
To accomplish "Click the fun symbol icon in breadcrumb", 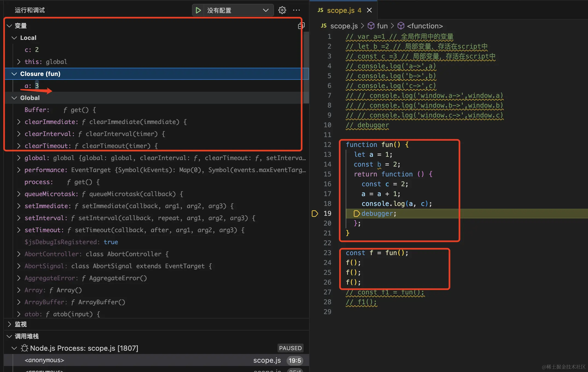I will point(371,26).
